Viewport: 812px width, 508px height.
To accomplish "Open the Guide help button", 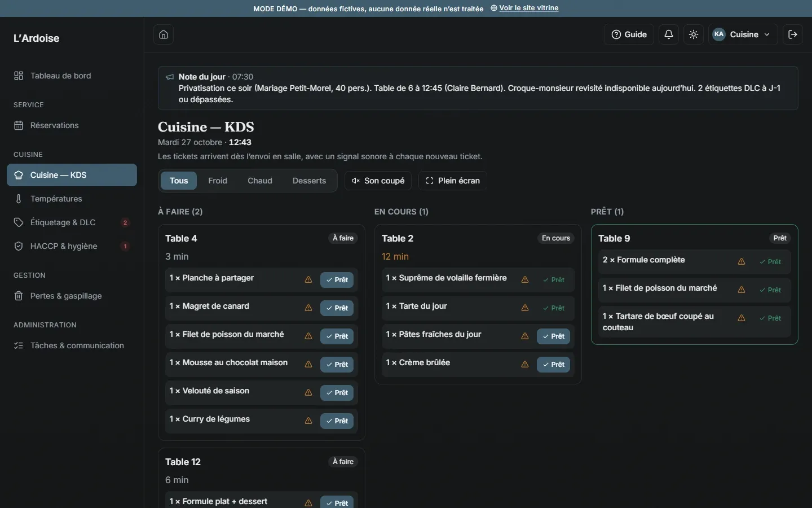I will click(x=629, y=34).
